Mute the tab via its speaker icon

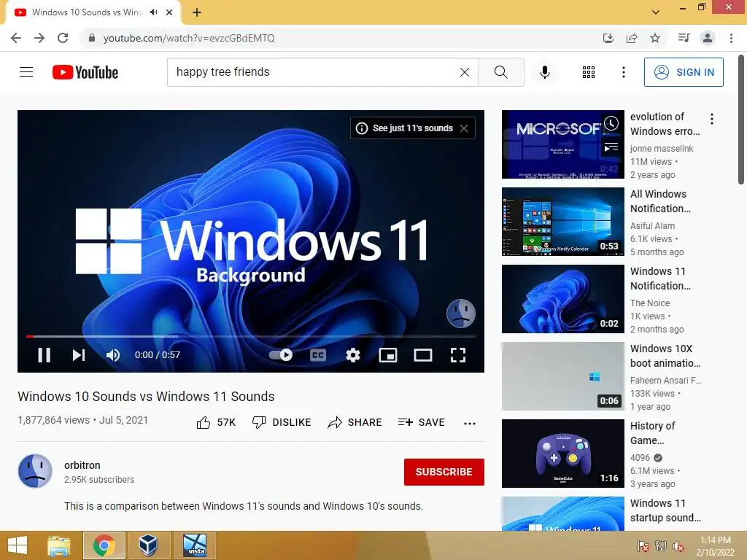153,12
